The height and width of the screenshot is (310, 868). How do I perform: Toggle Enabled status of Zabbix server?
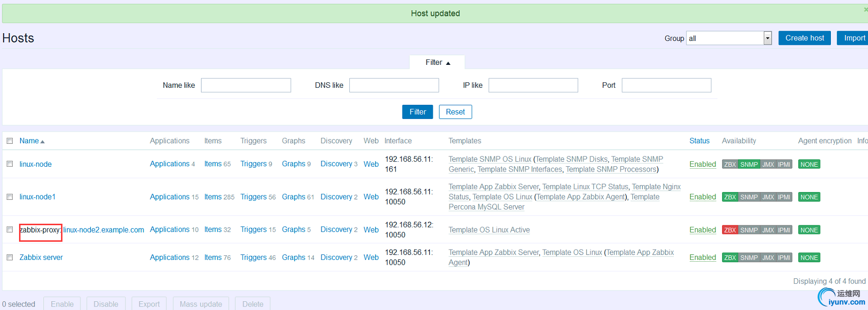click(703, 257)
